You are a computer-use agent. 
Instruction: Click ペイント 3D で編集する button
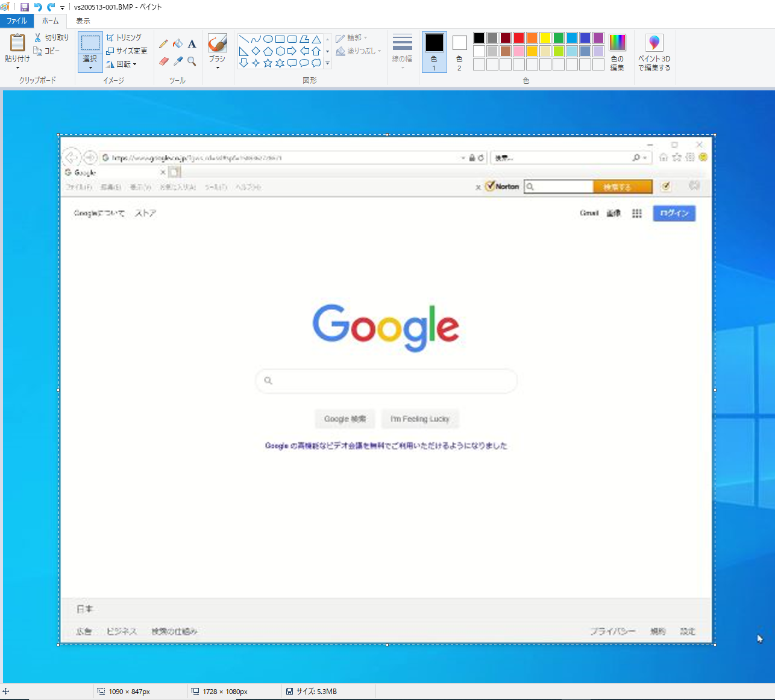[x=654, y=52]
